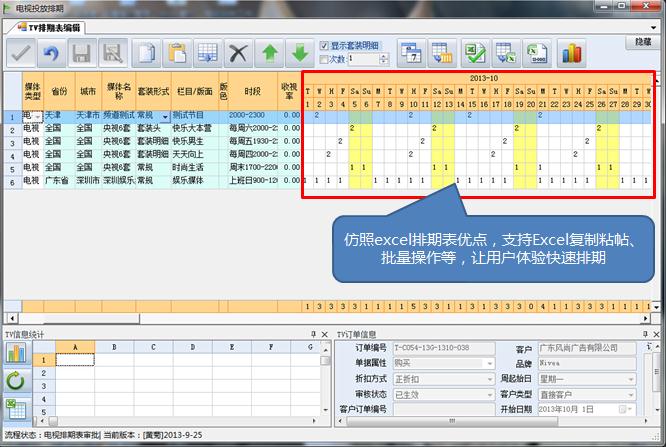Click the 广东省 province cell
667x447 pixels.
point(59,181)
